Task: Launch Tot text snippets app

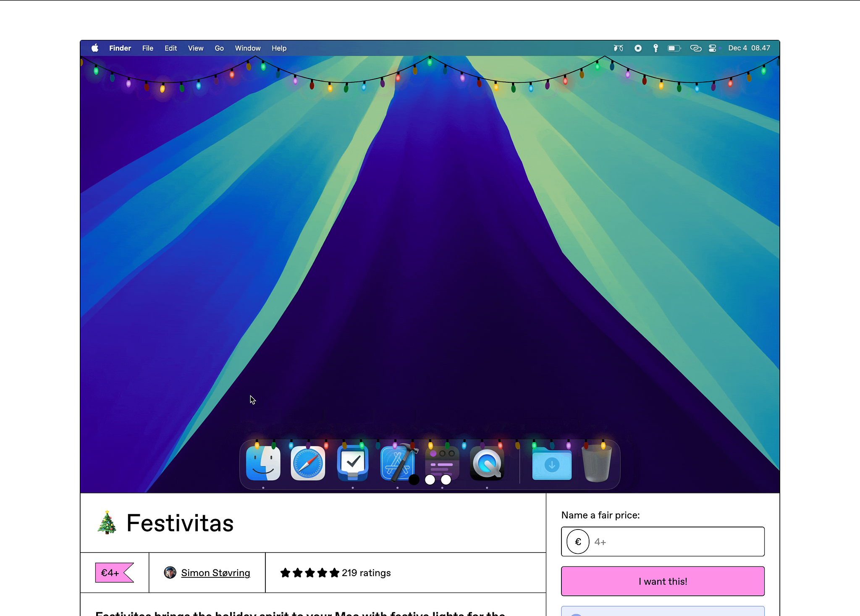Action: click(443, 463)
